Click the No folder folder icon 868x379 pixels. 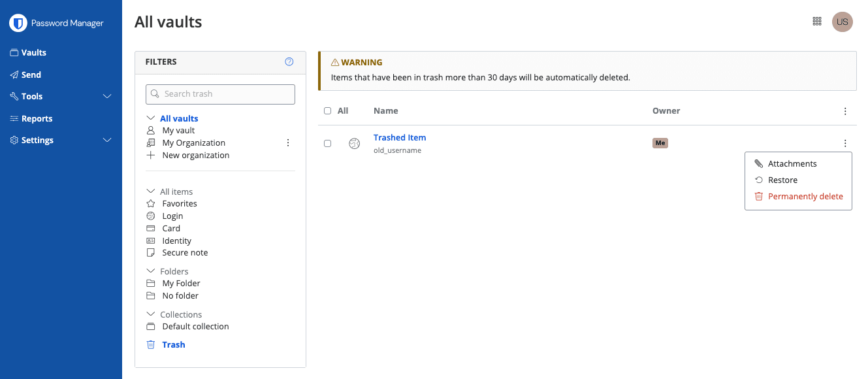point(150,295)
